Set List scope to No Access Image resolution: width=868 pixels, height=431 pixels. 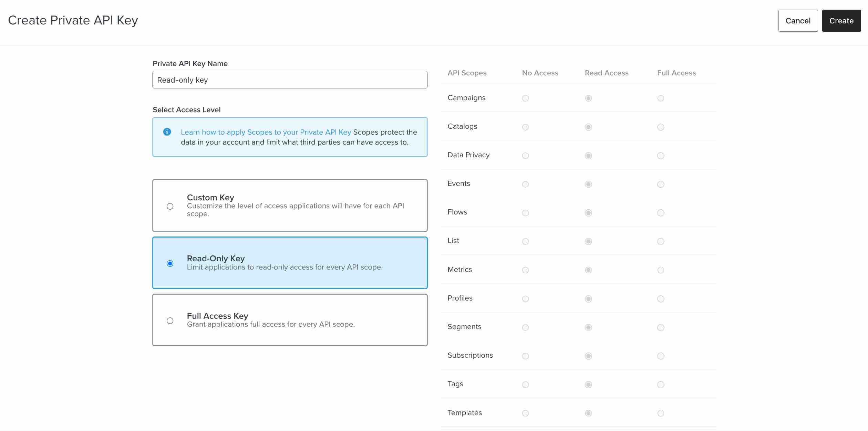pyautogui.click(x=525, y=241)
